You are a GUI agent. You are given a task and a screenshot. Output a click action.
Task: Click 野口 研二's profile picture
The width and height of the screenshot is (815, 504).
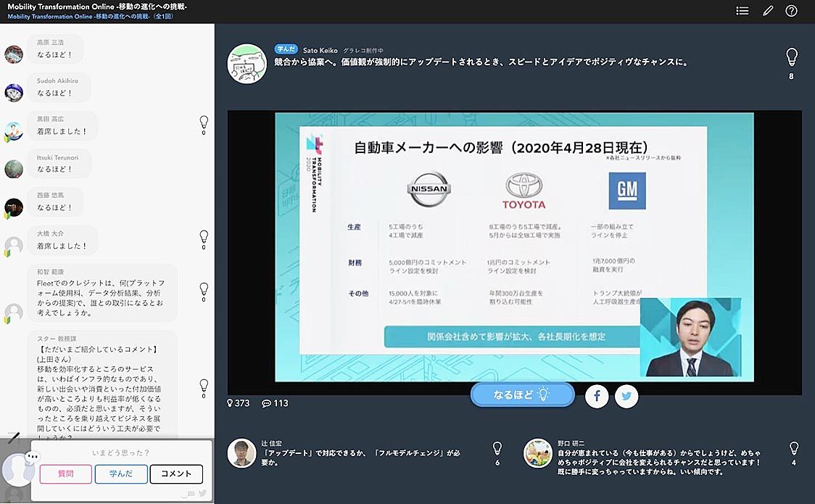(538, 453)
